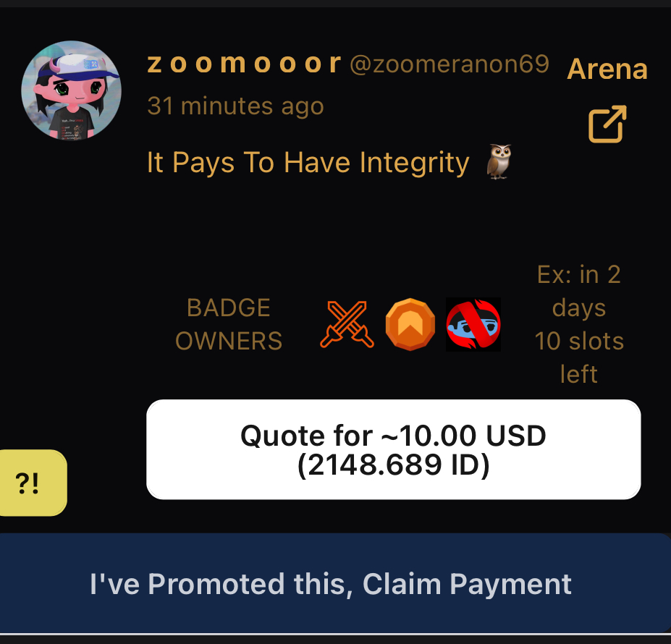Visit the @zoomeranon69 handle
This screenshot has width=671, height=644.
click(x=450, y=64)
